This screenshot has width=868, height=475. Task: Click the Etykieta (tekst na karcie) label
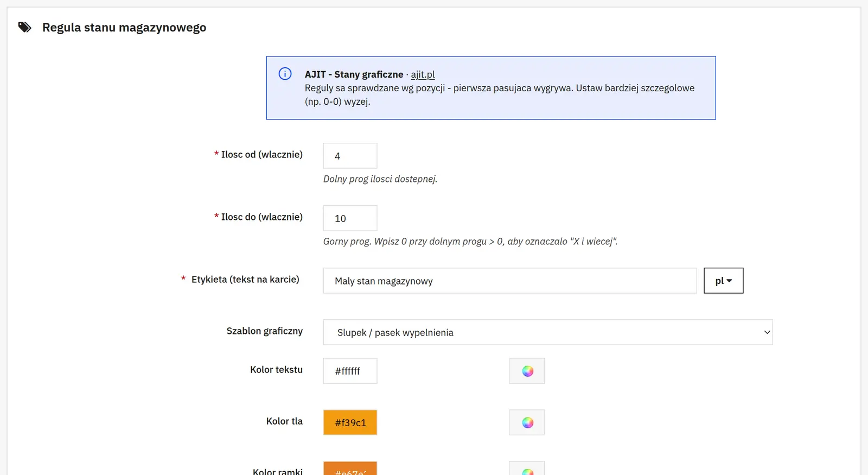[245, 280]
